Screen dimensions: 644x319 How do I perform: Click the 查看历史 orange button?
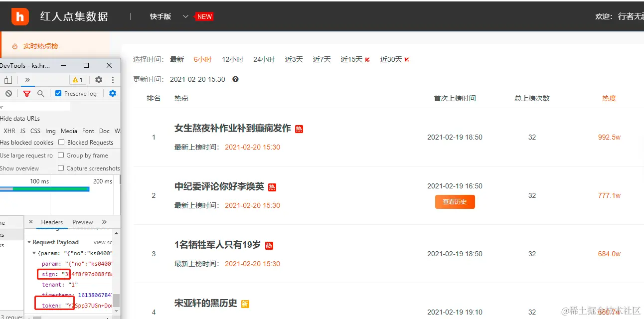pyautogui.click(x=455, y=202)
